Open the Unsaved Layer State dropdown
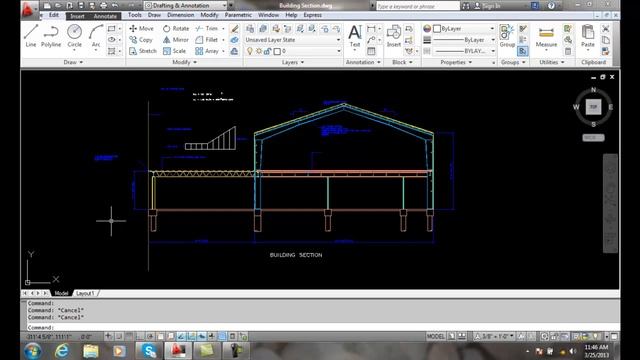The width and height of the screenshot is (640, 360). pos(293,40)
